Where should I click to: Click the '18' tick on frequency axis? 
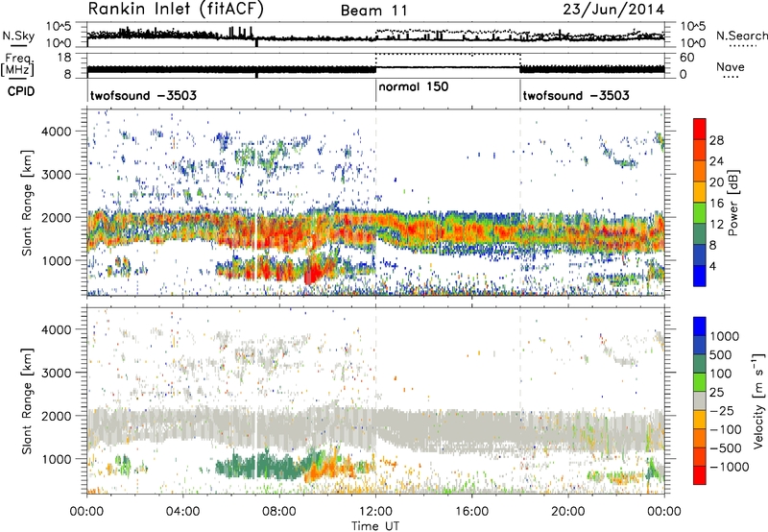63,58
